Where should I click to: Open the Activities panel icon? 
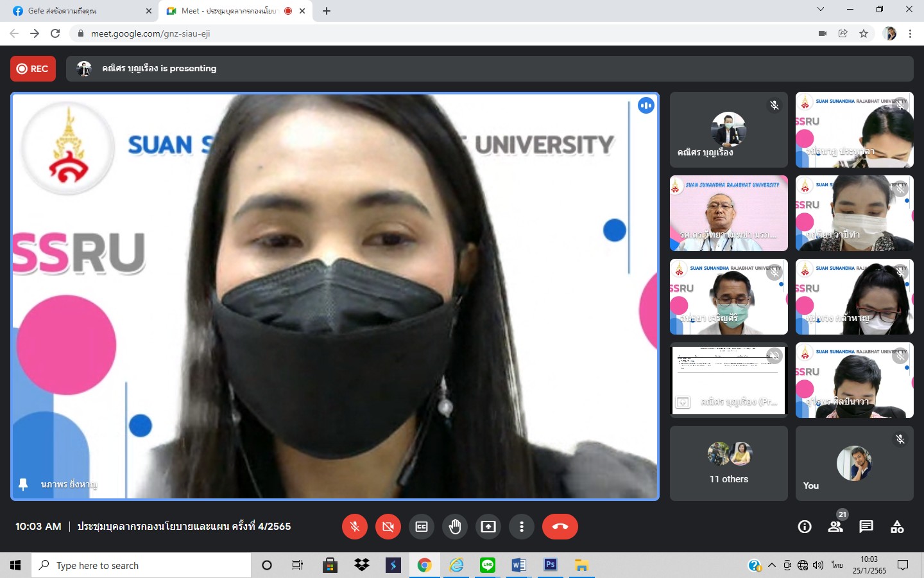point(897,527)
